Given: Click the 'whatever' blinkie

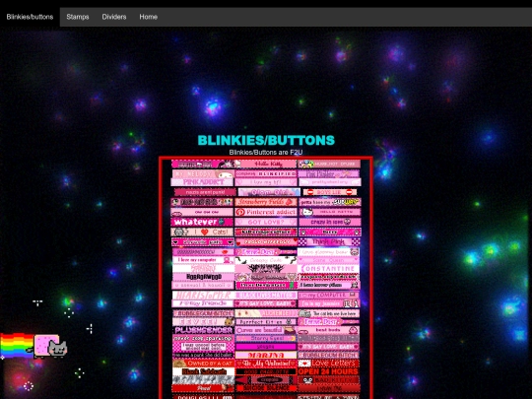Looking at the screenshot, I should click(x=202, y=222).
